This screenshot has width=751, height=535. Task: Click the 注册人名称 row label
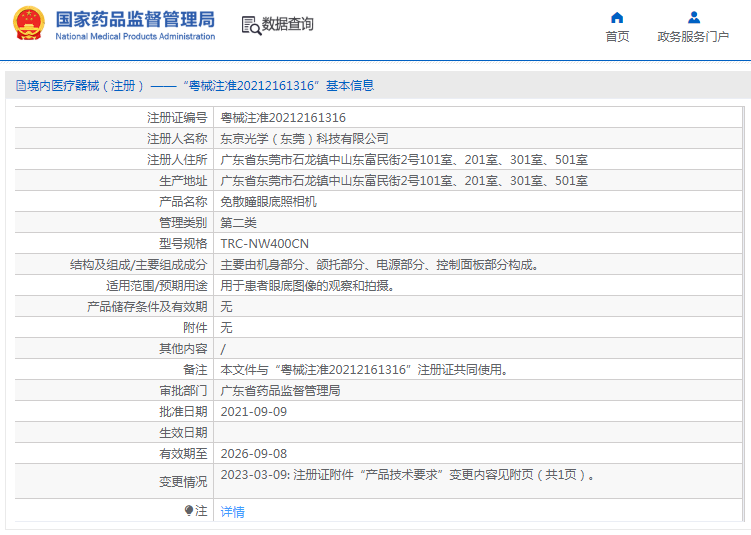click(x=177, y=138)
